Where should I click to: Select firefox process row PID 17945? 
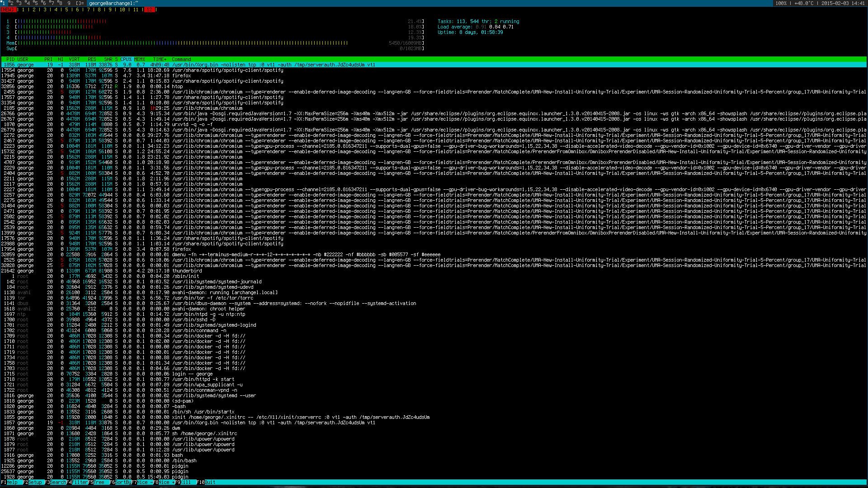[x=434, y=75]
